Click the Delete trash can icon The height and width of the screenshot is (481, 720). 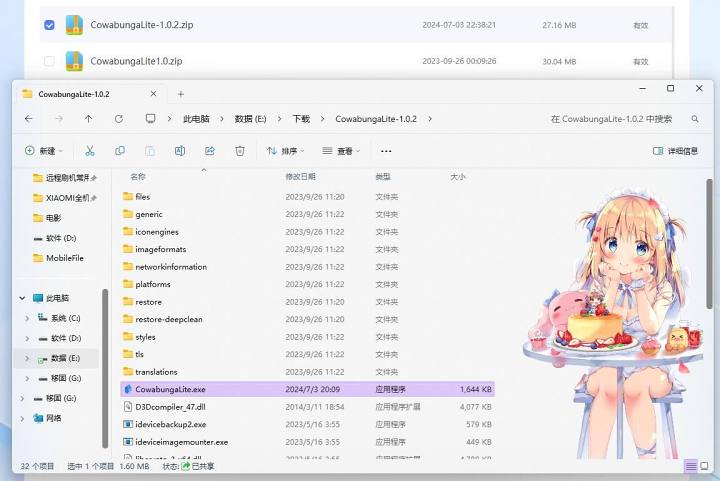[x=240, y=151]
